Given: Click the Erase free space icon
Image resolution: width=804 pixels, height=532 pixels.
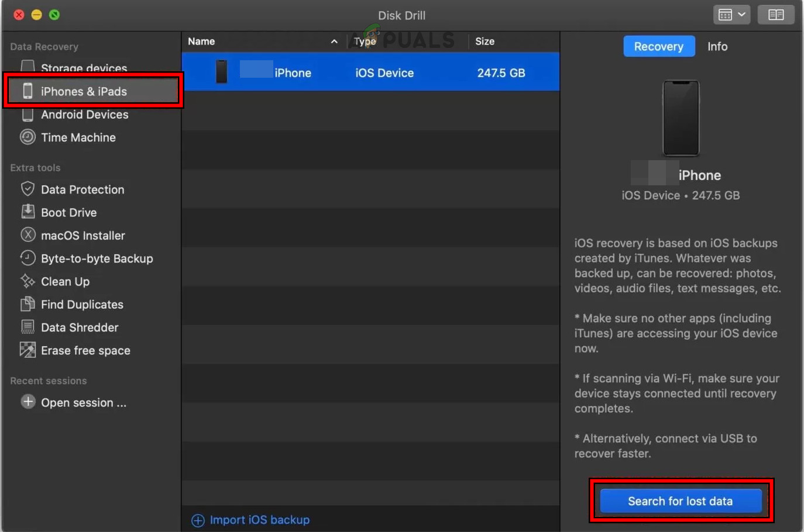Looking at the screenshot, I should (x=28, y=350).
